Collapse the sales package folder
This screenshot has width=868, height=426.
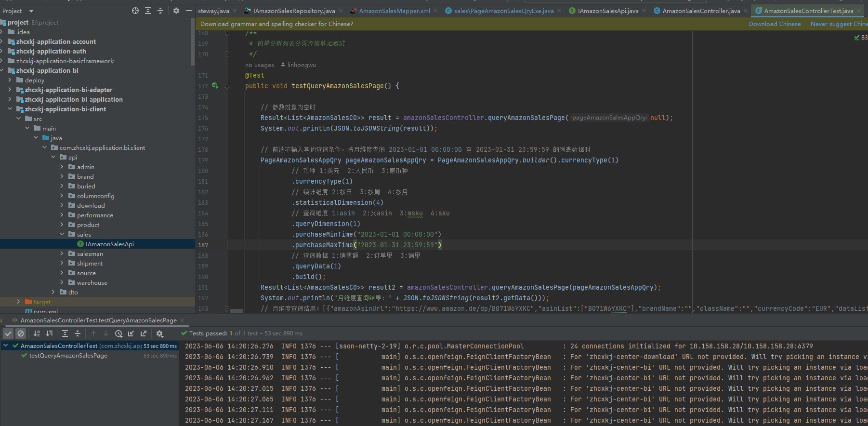[62, 234]
